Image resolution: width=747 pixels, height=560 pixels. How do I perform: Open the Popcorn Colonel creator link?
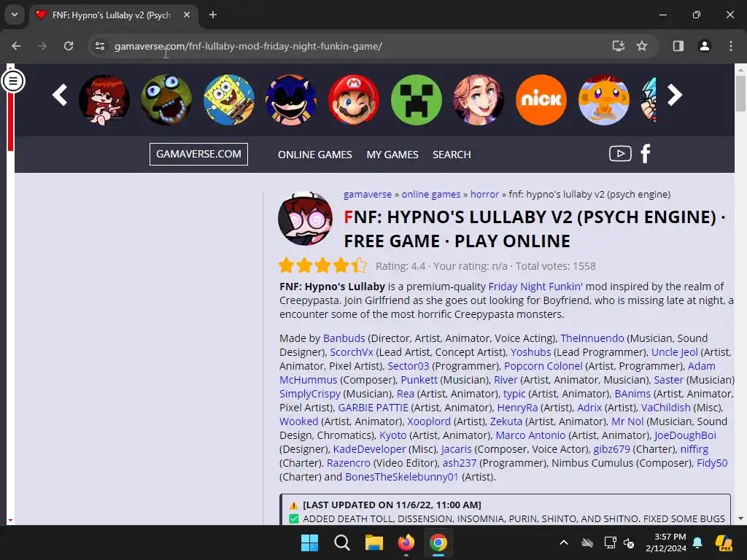tap(543, 366)
